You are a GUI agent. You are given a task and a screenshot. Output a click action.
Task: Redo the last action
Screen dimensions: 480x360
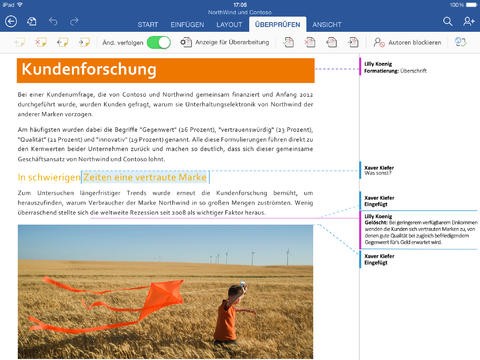tap(74, 22)
